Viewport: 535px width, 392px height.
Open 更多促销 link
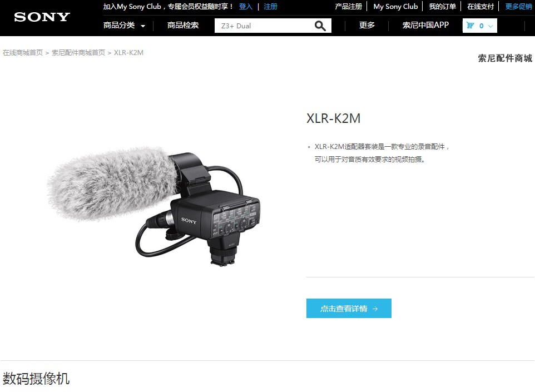[x=519, y=7]
